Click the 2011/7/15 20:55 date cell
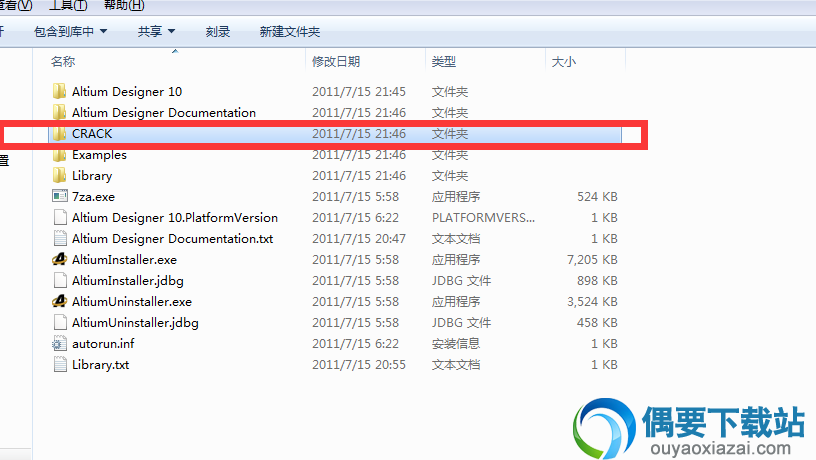This screenshot has width=816, height=460. click(x=359, y=364)
